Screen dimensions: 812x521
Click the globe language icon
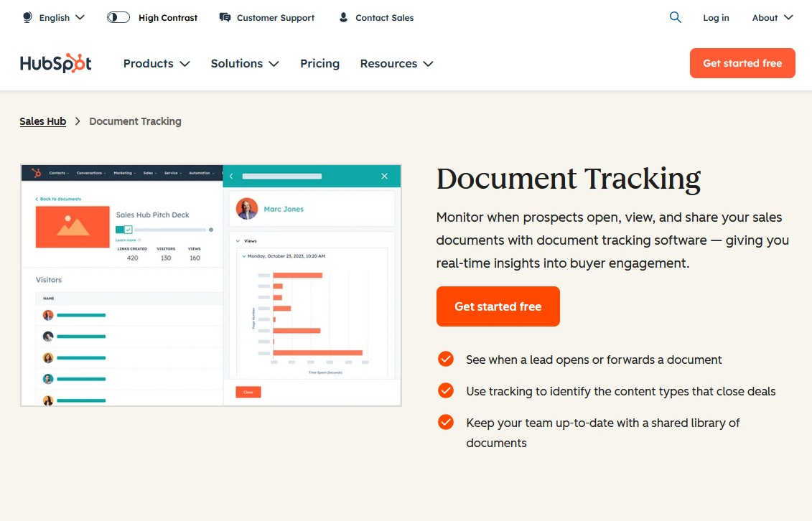27,18
